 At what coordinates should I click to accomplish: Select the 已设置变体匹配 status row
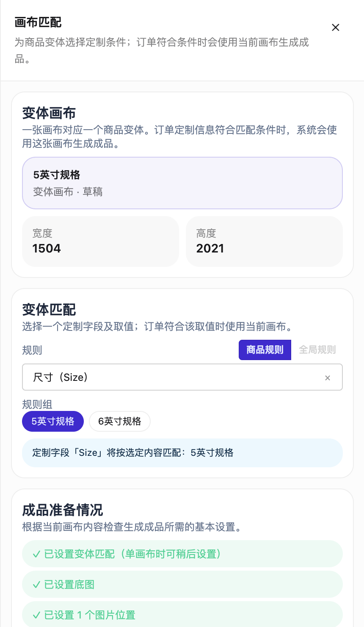(x=182, y=554)
